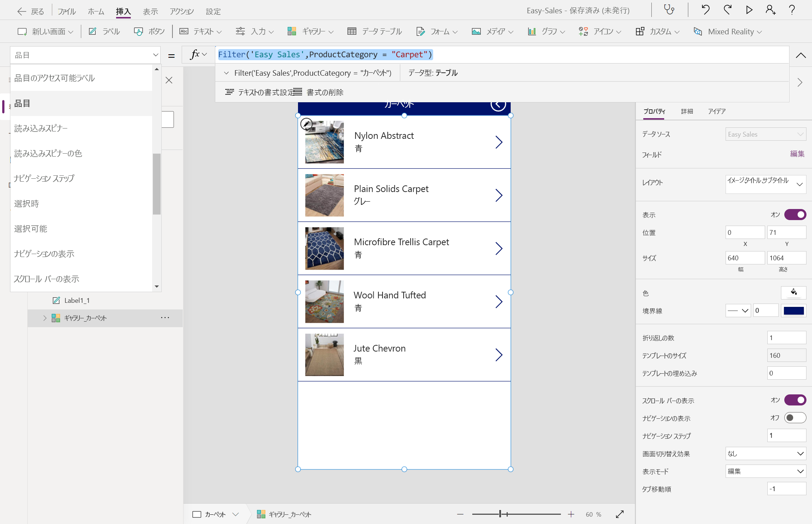The image size is (812, 524).
Task: Turn off スクロール バーの表示 toggle
Action: click(795, 400)
